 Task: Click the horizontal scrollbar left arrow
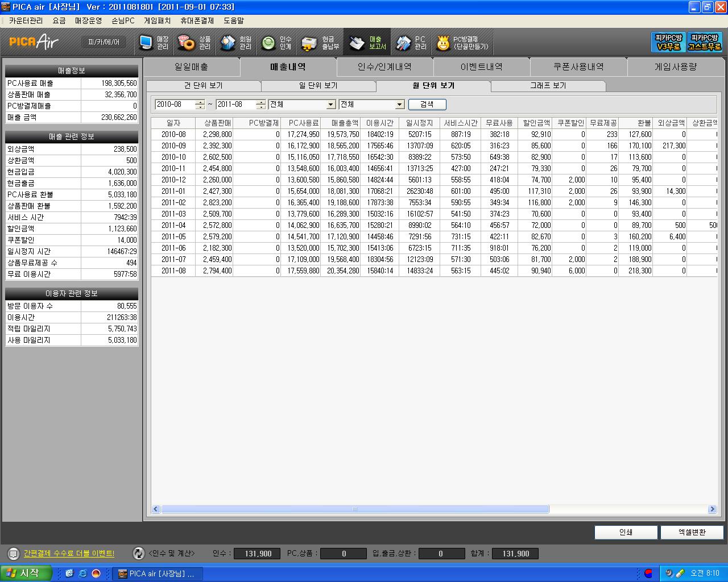pyautogui.click(x=156, y=509)
